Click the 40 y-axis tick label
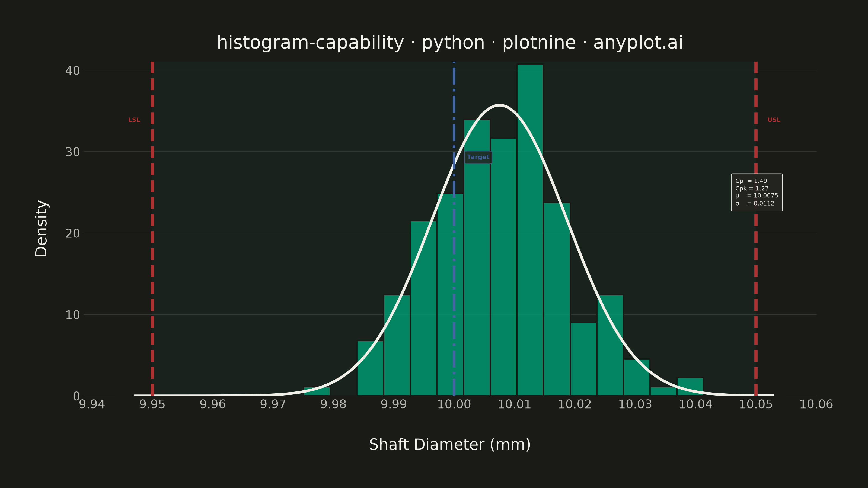This screenshot has height=488, width=868. pyautogui.click(x=72, y=71)
